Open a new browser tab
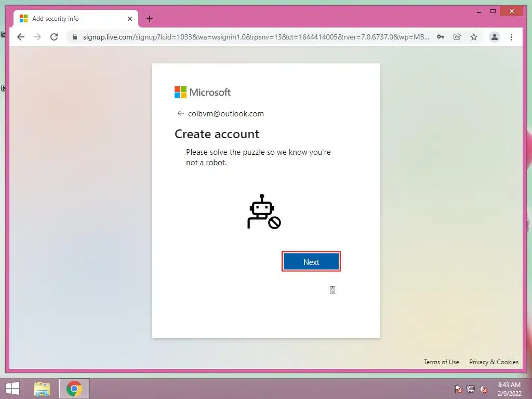 pyautogui.click(x=149, y=19)
